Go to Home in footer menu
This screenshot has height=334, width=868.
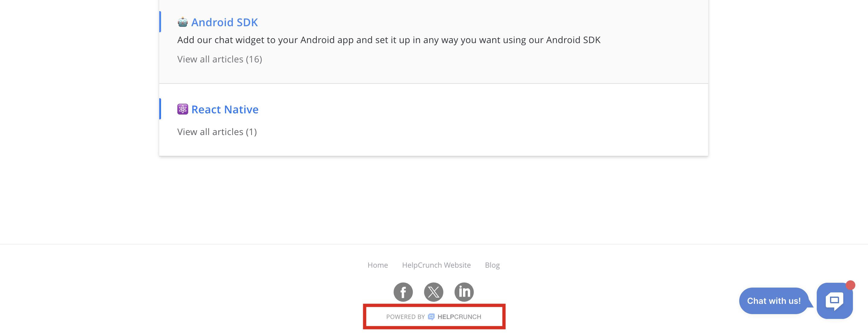(x=377, y=265)
